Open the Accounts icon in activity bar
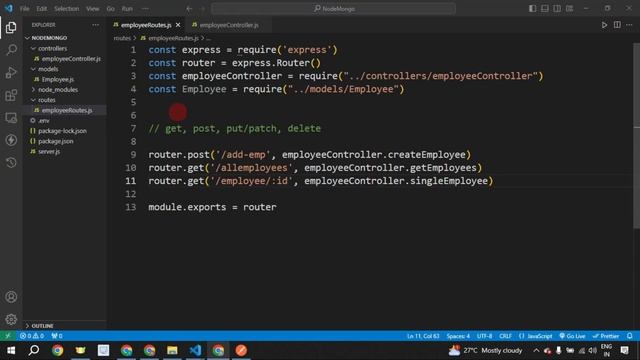This screenshot has width=640, height=360. tap(11, 297)
